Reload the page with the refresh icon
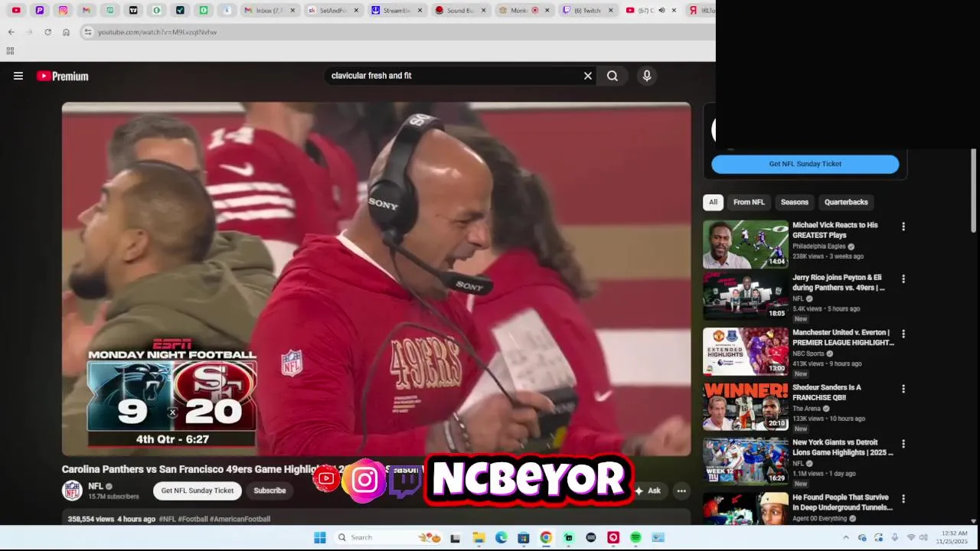The height and width of the screenshot is (551, 980). [x=47, y=32]
